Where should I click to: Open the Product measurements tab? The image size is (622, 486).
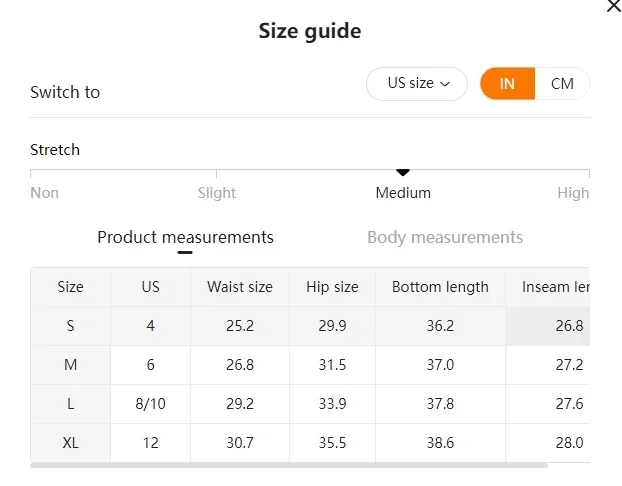click(185, 237)
